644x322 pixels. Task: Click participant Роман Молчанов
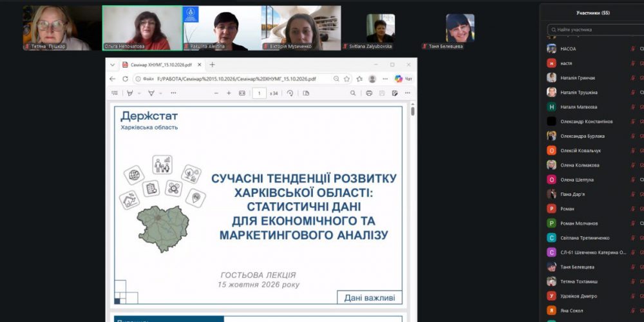(x=594, y=223)
